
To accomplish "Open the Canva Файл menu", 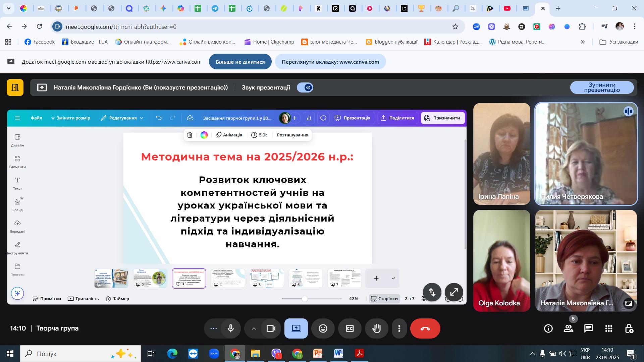I will coord(36,118).
